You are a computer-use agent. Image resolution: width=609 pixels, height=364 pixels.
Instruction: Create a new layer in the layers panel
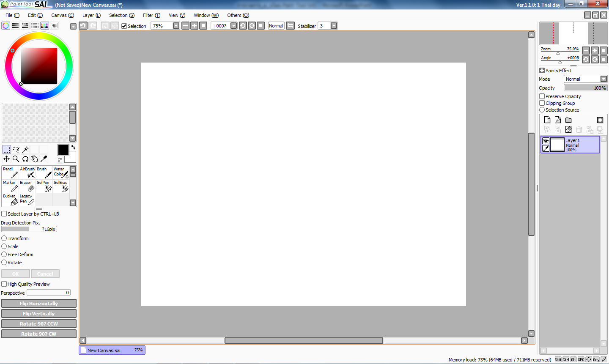pyautogui.click(x=547, y=120)
